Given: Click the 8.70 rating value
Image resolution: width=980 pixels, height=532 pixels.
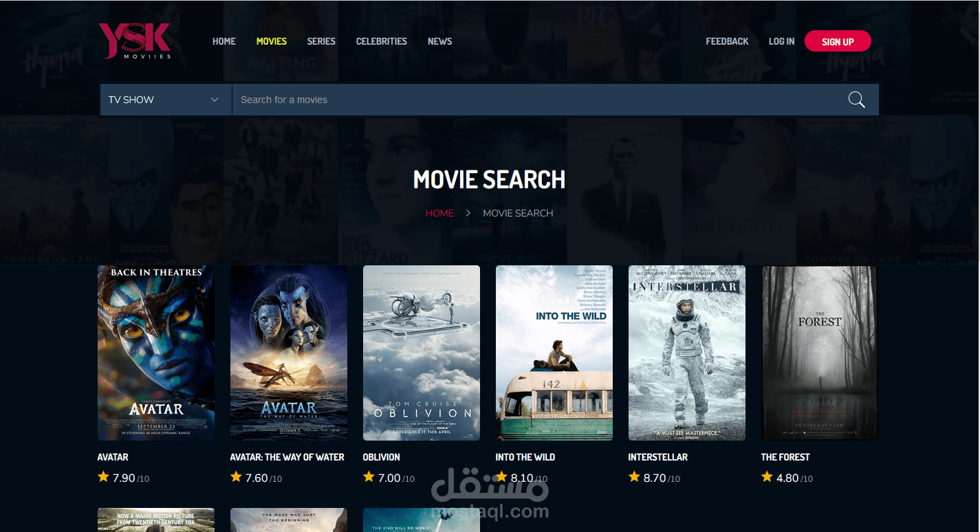Looking at the screenshot, I should pos(655,478).
